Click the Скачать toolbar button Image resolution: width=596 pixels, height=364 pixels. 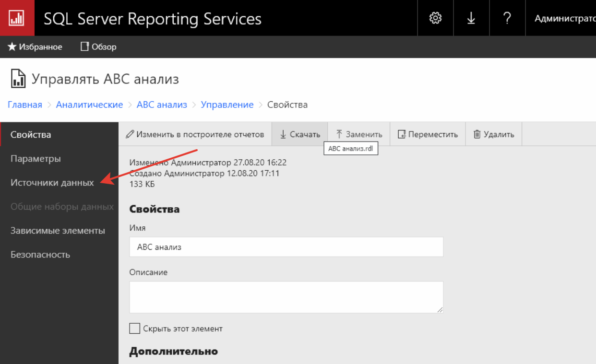point(300,134)
